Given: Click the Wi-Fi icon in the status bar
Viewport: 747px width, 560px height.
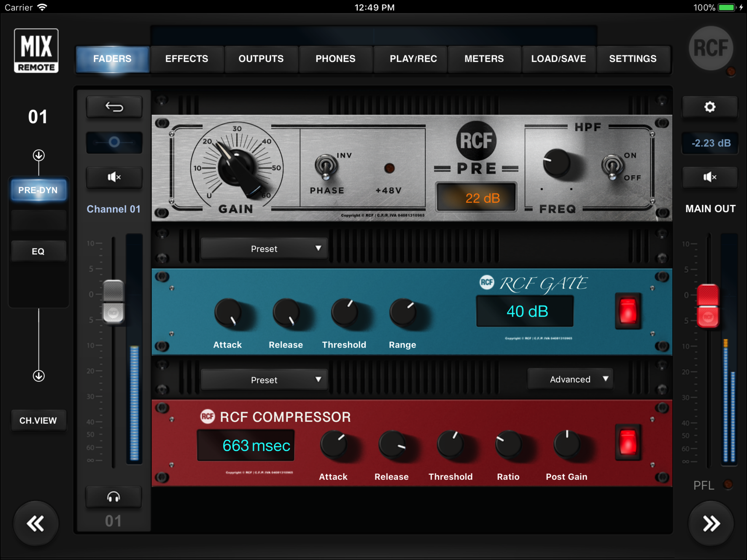Looking at the screenshot, I should [x=42, y=7].
